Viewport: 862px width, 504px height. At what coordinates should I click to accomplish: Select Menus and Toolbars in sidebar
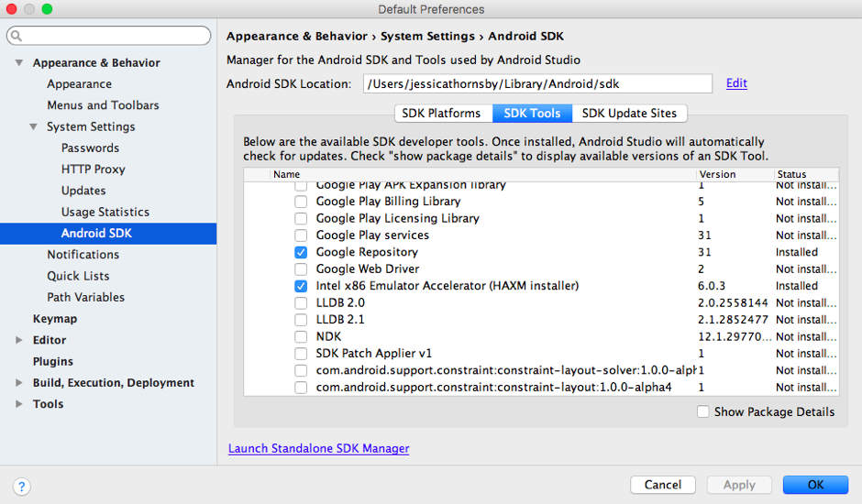tap(103, 105)
